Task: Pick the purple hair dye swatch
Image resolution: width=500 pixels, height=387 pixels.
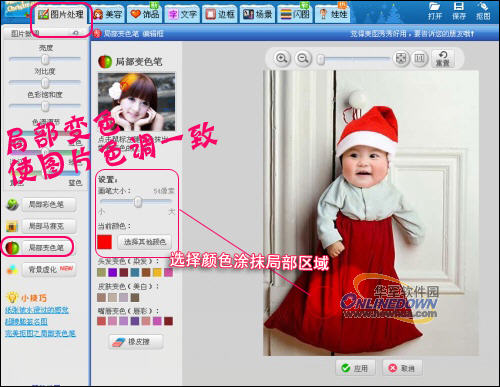Action: pos(112,272)
